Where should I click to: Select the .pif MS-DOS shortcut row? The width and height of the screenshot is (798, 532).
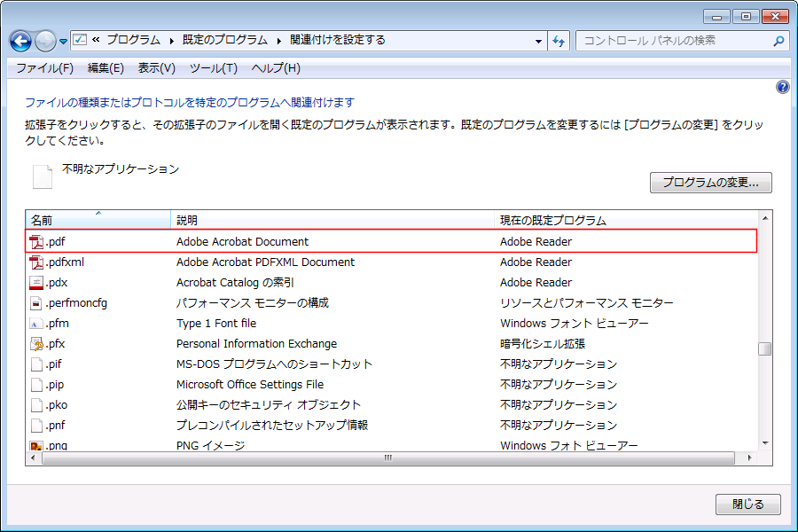[266, 364]
